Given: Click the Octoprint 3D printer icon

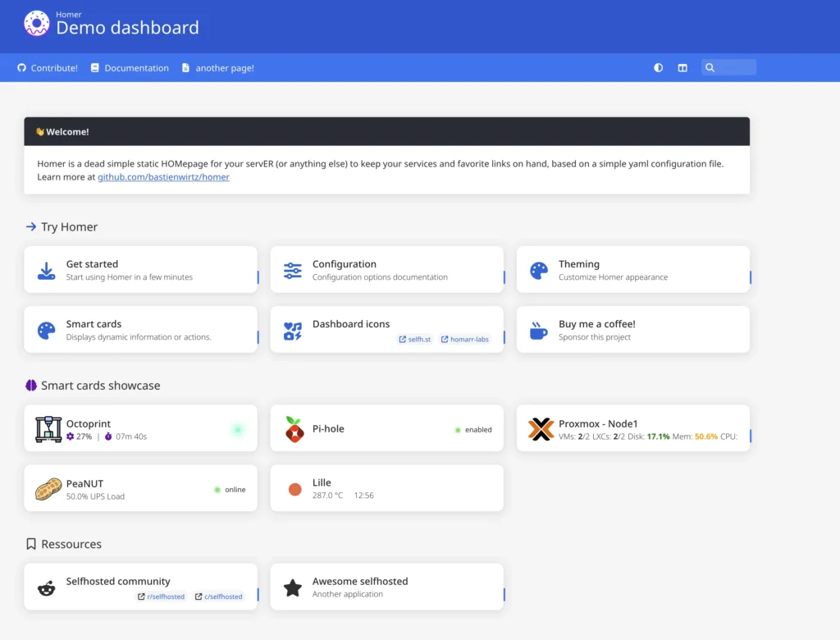Looking at the screenshot, I should [48, 429].
